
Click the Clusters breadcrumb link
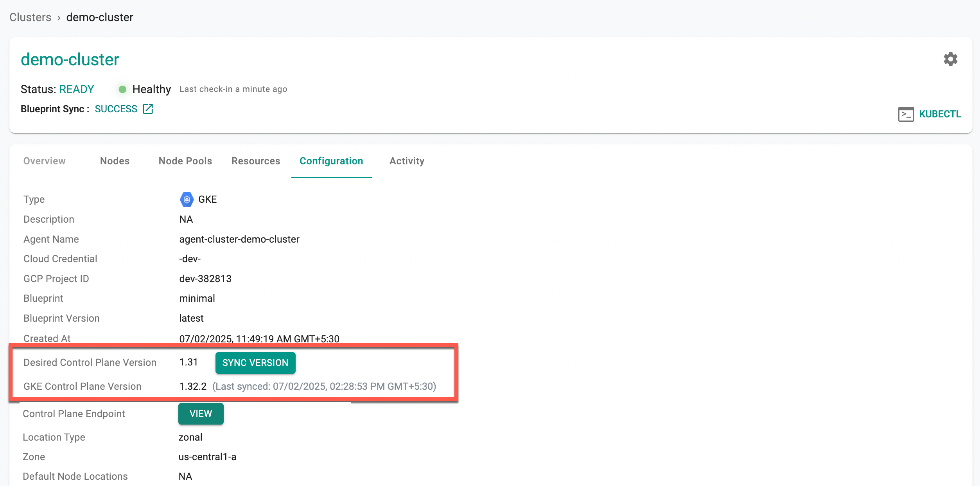click(x=30, y=17)
